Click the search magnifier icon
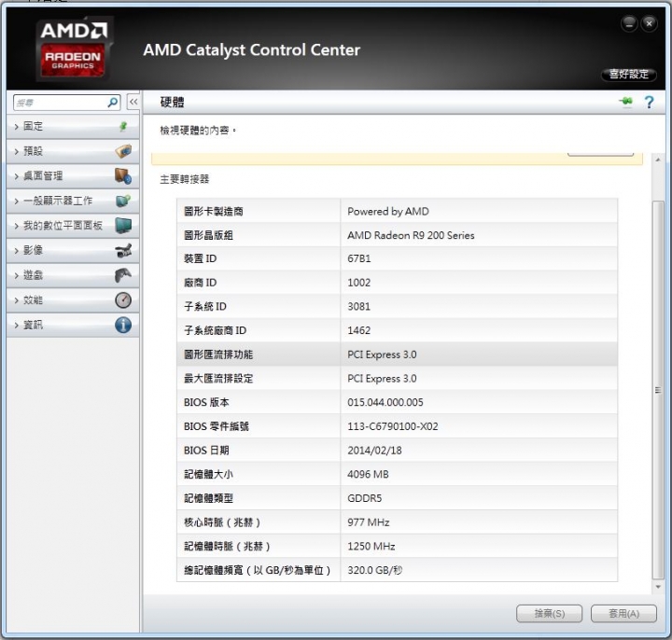The width and height of the screenshot is (672, 640). (x=113, y=103)
